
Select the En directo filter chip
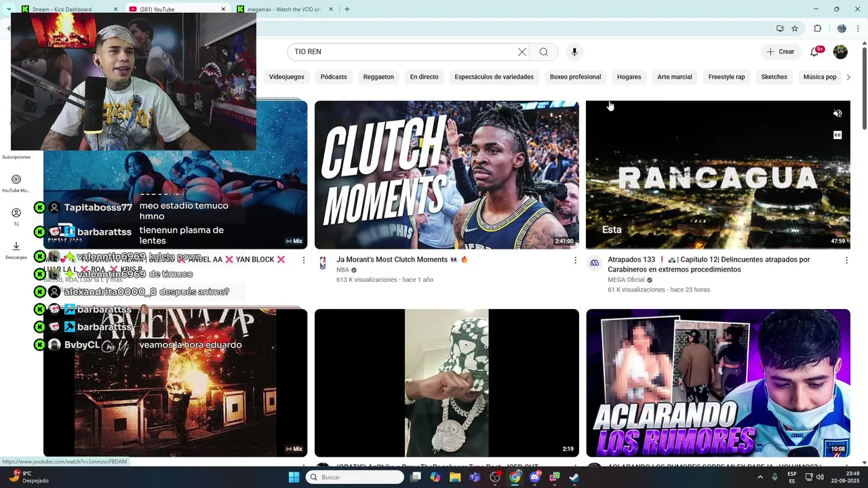pyautogui.click(x=424, y=77)
